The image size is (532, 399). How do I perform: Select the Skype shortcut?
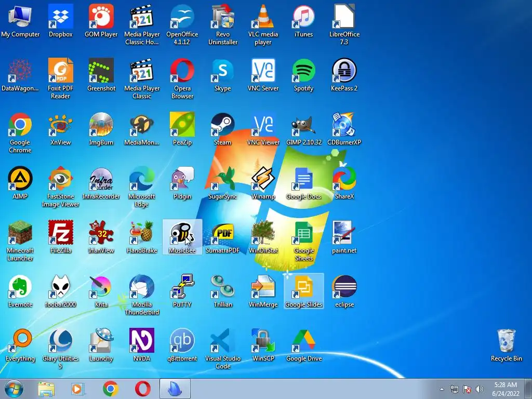click(x=222, y=75)
